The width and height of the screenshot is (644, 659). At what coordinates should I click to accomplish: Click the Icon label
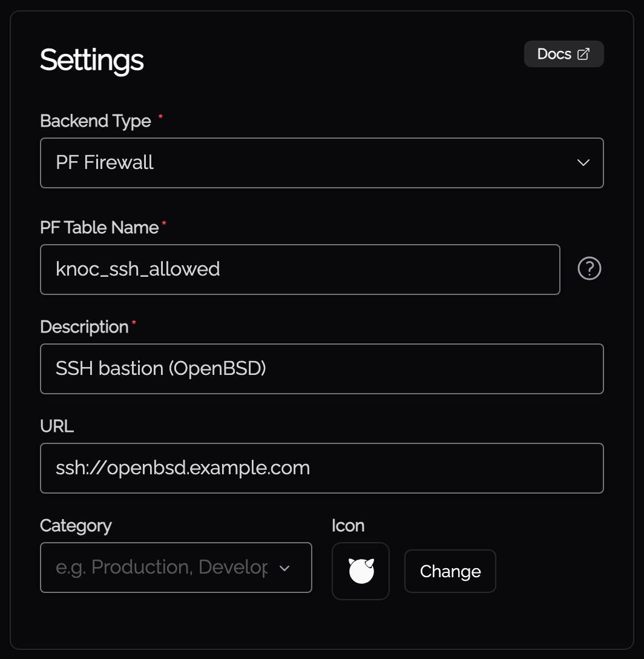pyautogui.click(x=348, y=526)
